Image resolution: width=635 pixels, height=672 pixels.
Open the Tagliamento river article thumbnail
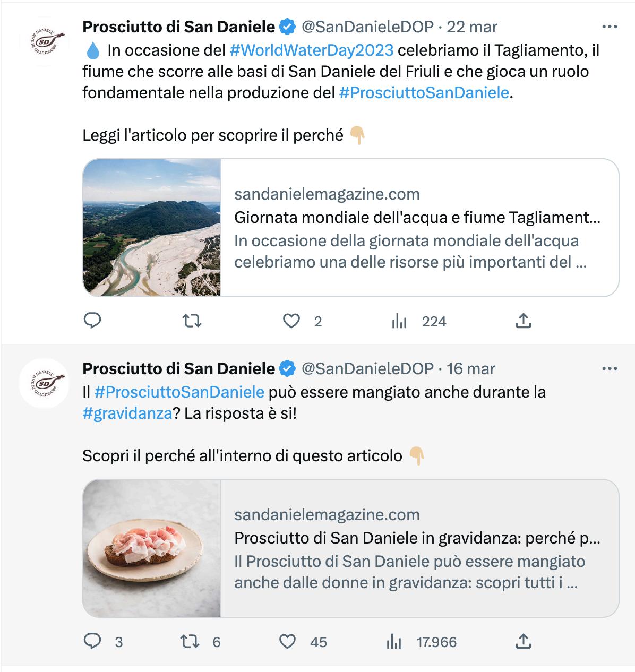[x=152, y=227]
